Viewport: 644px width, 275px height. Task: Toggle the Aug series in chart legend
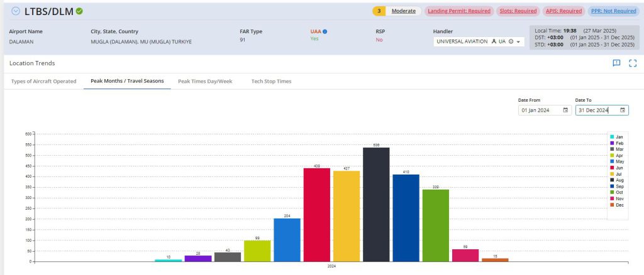pos(619,180)
